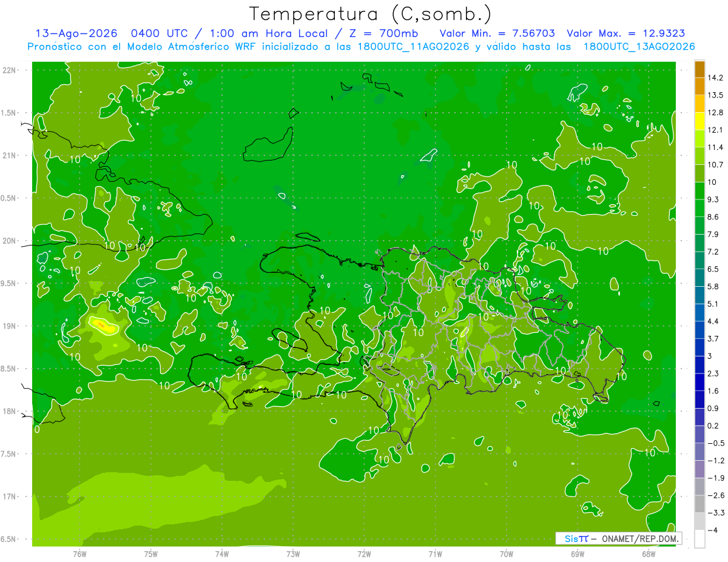Click the '1800UTC_13AGO2026' valid-until time
This screenshot has height=562, width=728.
(x=639, y=47)
